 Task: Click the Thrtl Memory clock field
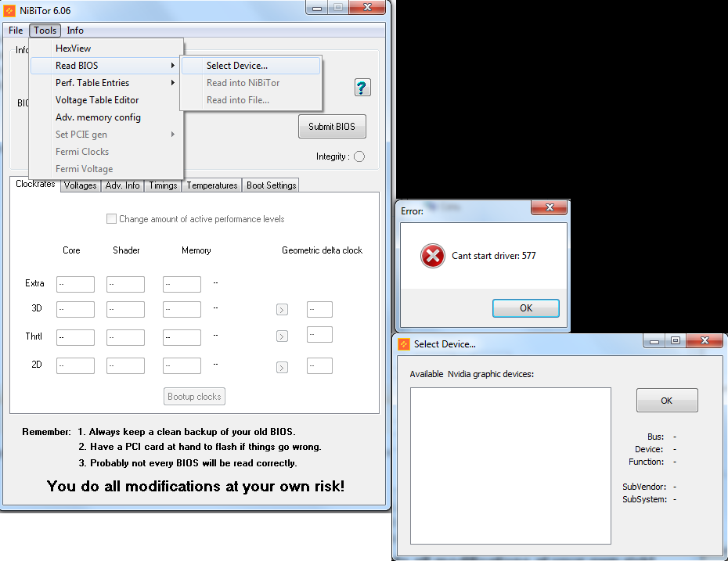point(182,338)
